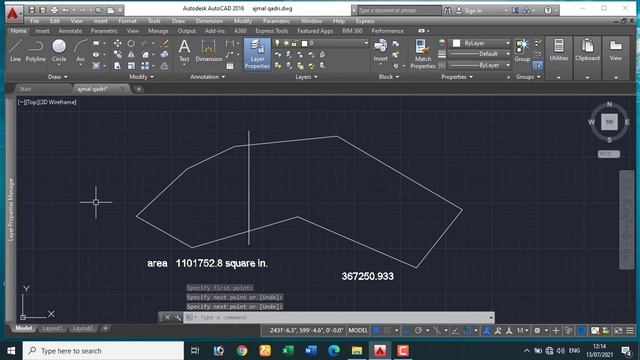This screenshot has width=640, height=360.
Task: Open the Default lineweight dropdown
Action: click(479, 54)
